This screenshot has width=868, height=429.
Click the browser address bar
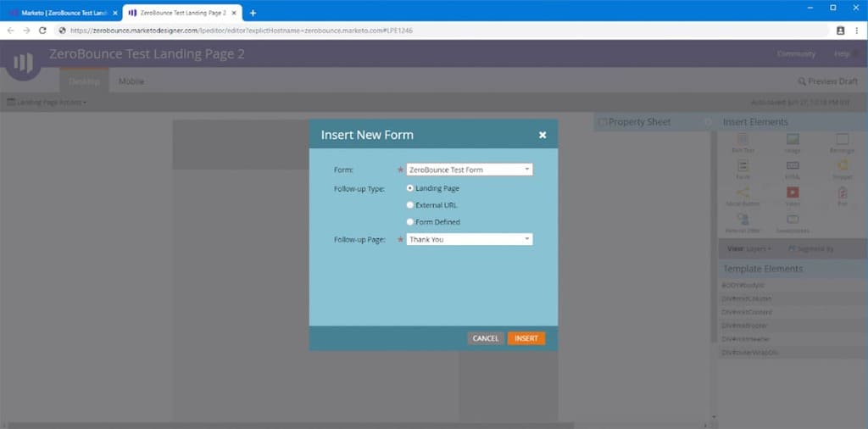pyautogui.click(x=442, y=31)
